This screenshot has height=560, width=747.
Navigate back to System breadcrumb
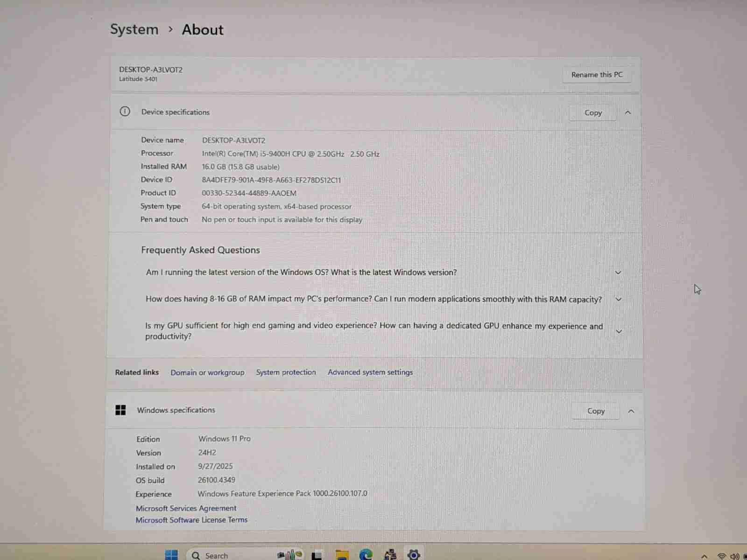pos(134,29)
